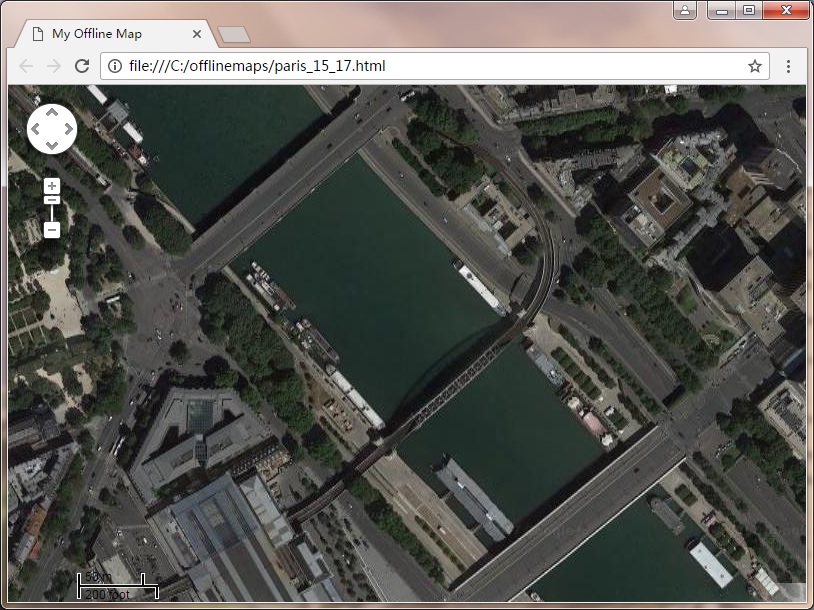Maximize the browser window
Image resolution: width=814 pixels, height=610 pixels.
(x=748, y=10)
